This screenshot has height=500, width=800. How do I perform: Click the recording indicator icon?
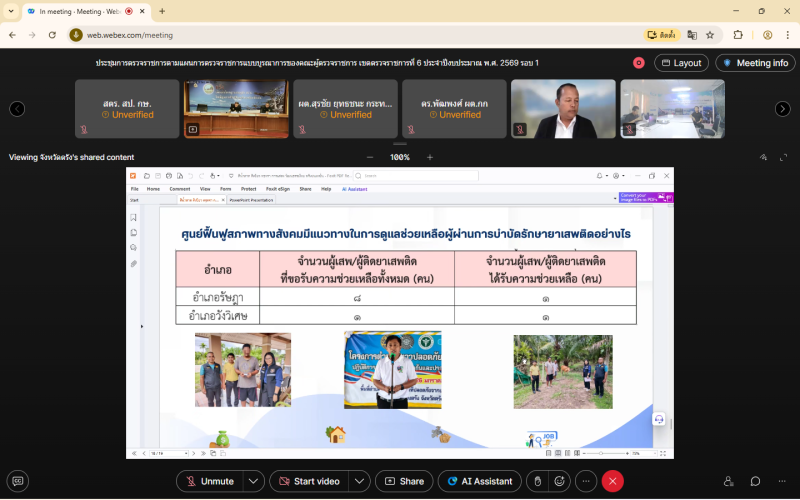[x=639, y=63]
